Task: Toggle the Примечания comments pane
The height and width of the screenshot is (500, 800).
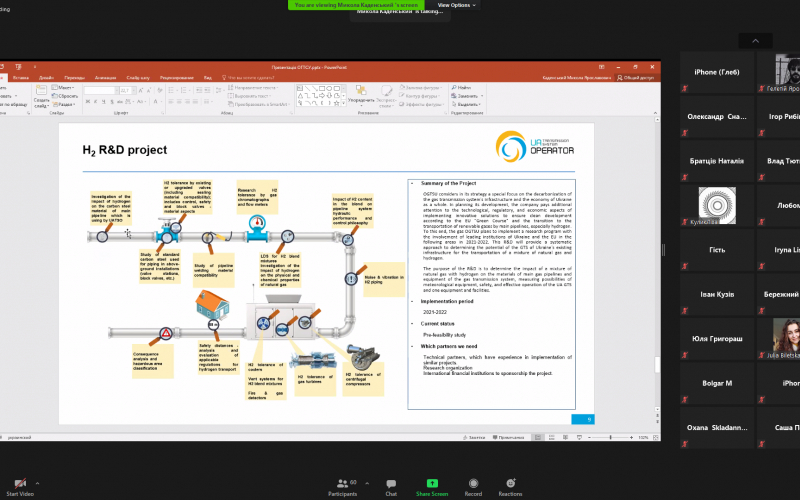Action: click(x=508, y=437)
